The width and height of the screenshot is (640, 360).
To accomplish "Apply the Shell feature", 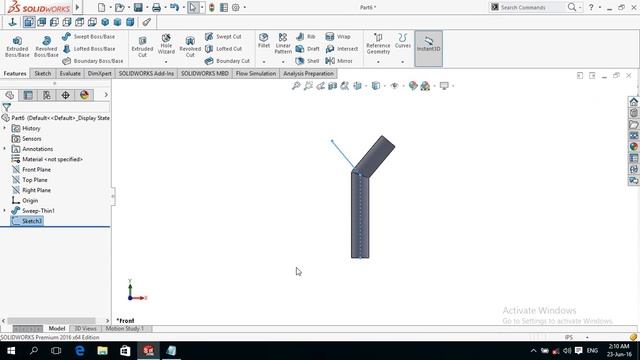I will point(307,61).
